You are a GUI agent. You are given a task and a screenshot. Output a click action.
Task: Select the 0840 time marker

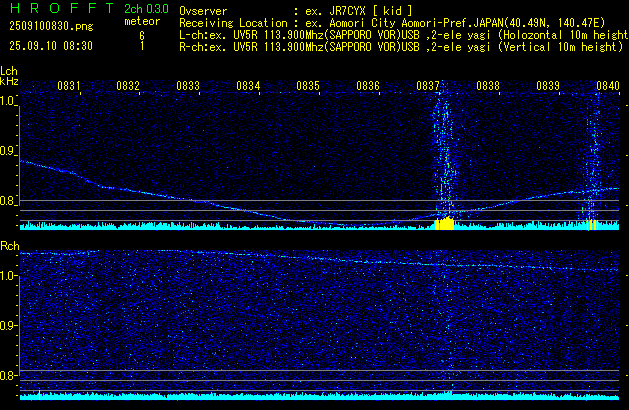click(x=608, y=86)
